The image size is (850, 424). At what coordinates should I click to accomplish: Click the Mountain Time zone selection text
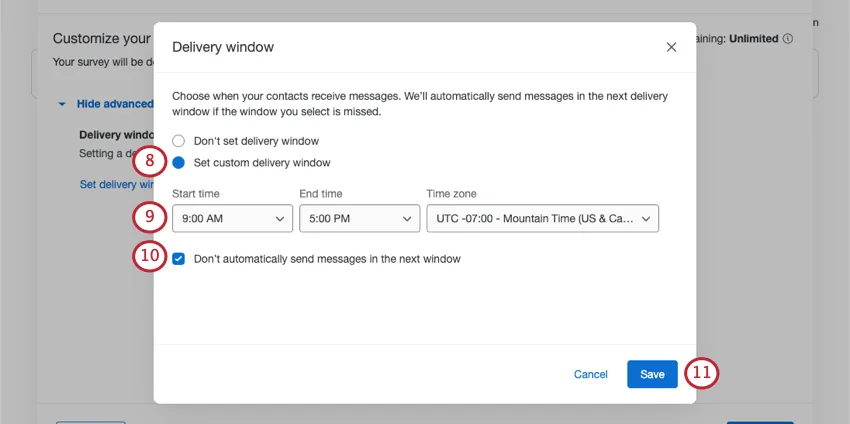pyautogui.click(x=533, y=218)
